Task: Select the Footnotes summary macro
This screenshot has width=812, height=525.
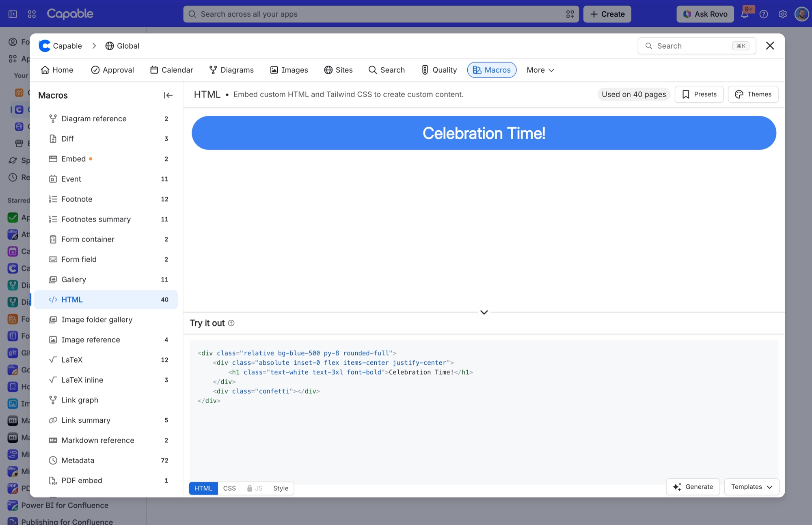Action: pos(106,219)
